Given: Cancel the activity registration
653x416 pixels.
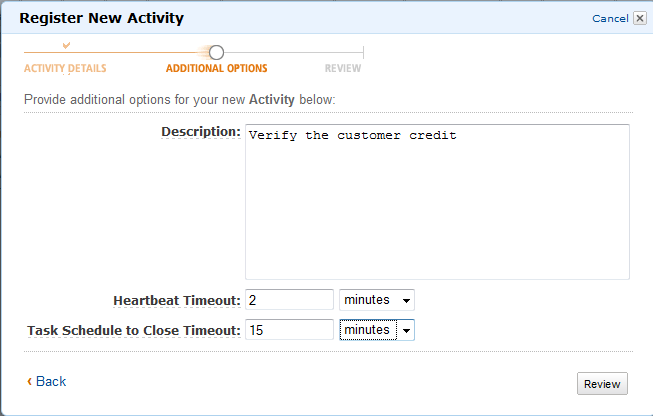Looking at the screenshot, I should 610,18.
